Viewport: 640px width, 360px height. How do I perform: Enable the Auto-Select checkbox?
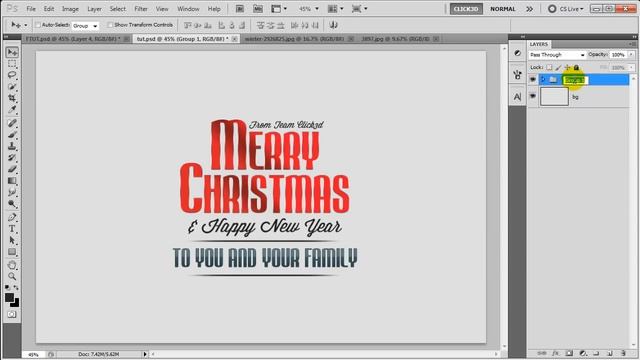click(x=38, y=25)
